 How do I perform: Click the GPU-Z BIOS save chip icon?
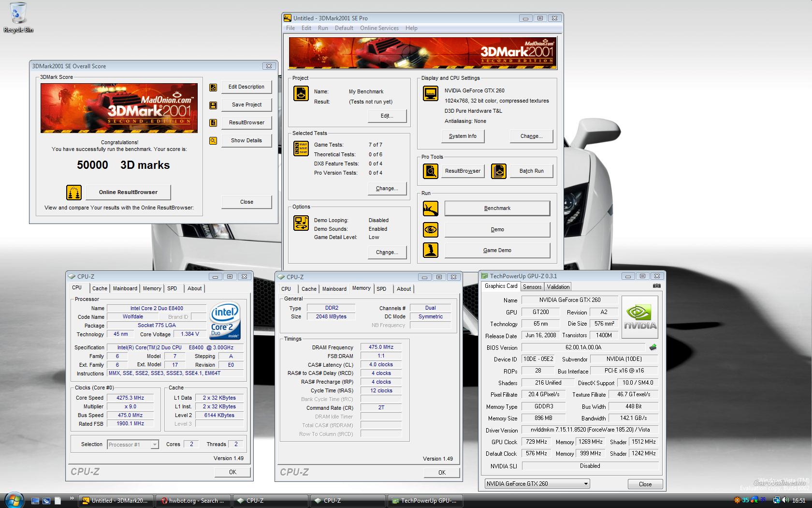[x=652, y=347]
